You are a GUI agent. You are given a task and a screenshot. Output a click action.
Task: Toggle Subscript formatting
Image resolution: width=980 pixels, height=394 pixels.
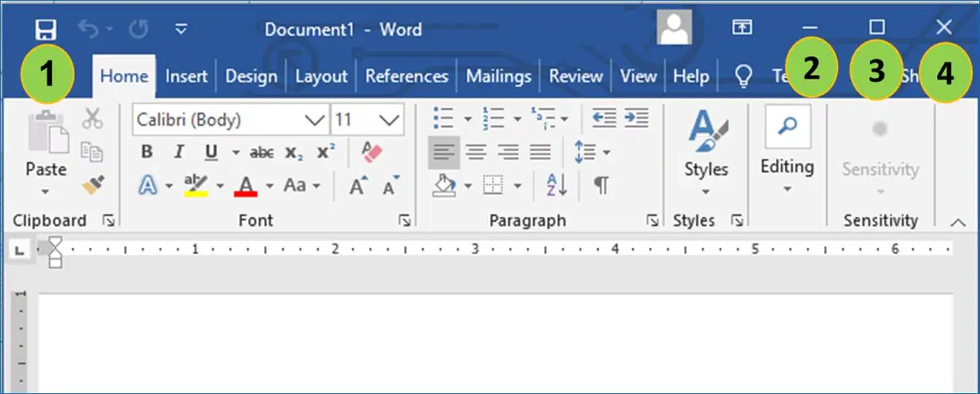click(x=294, y=153)
